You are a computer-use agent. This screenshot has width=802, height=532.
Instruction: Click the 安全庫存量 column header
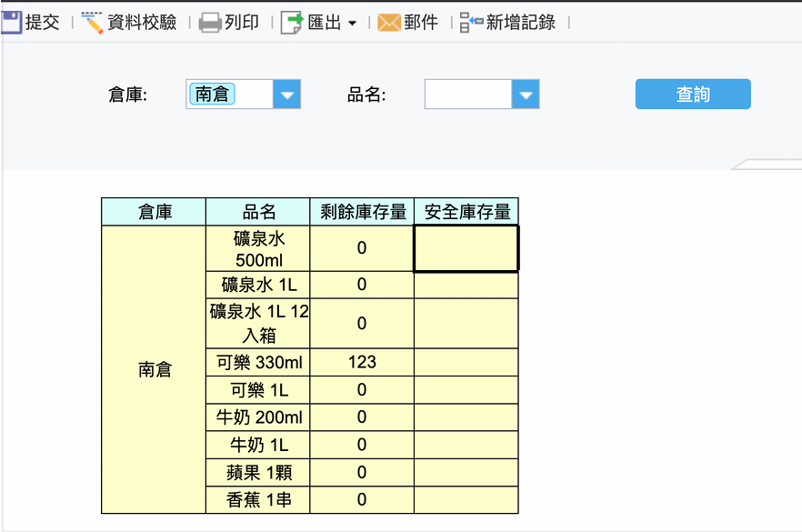pyautogui.click(x=466, y=212)
